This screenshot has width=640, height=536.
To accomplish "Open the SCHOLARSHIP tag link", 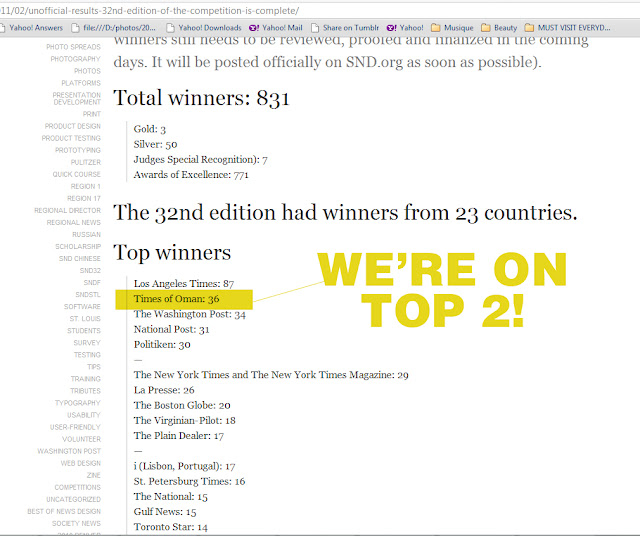I will pos(78,247).
